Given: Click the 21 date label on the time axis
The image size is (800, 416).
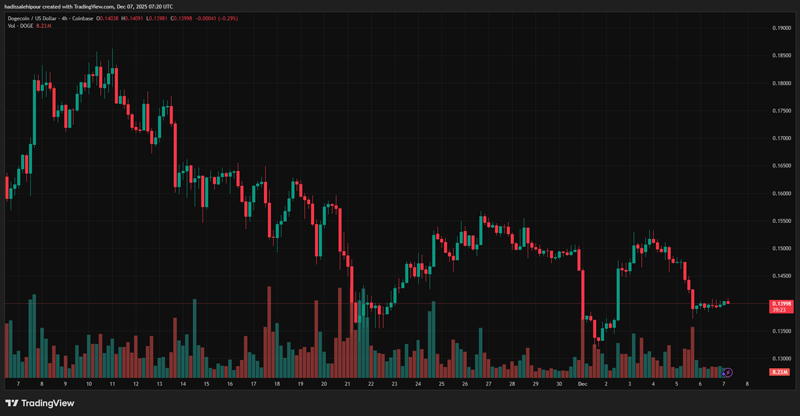Looking at the screenshot, I should (x=347, y=383).
